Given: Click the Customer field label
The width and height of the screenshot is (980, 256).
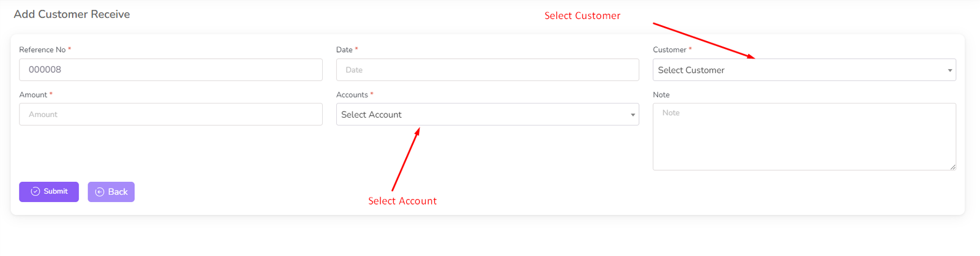Looking at the screenshot, I should [669, 50].
